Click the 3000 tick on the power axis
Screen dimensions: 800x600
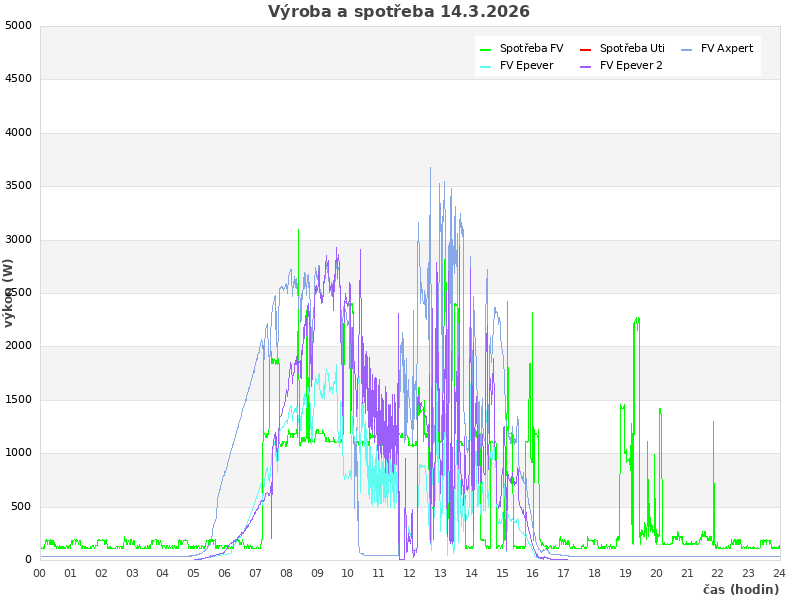(18, 239)
